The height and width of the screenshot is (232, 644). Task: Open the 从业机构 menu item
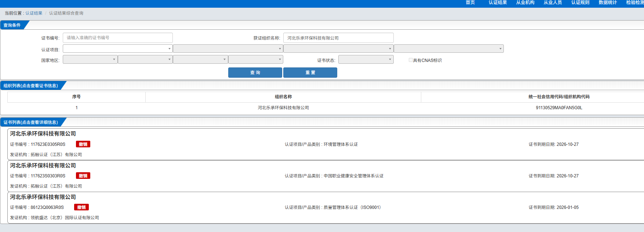click(x=525, y=3)
